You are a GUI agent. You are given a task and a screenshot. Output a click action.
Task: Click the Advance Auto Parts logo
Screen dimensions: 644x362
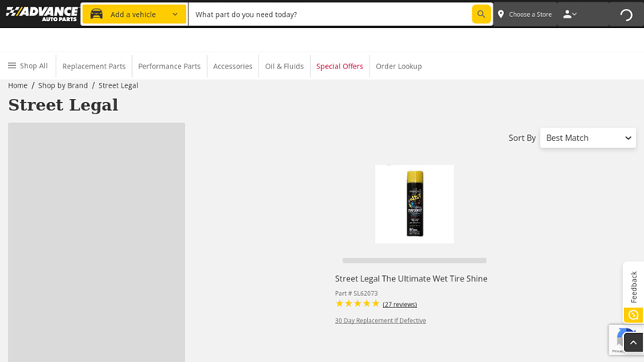(42, 14)
